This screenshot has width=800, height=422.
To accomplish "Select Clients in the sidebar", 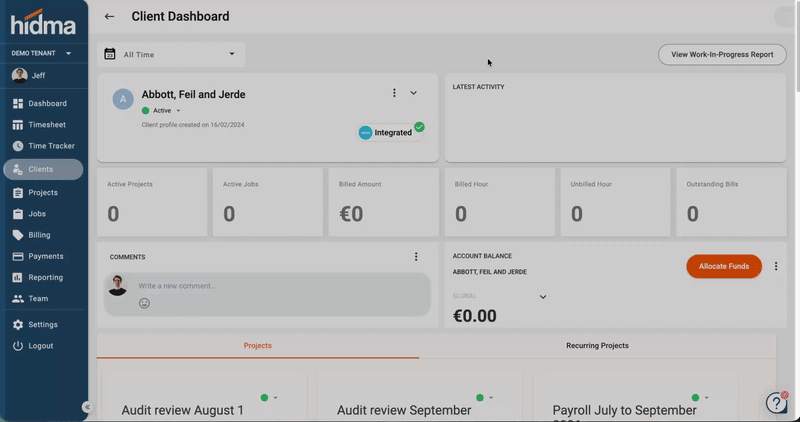I will pos(43,169).
